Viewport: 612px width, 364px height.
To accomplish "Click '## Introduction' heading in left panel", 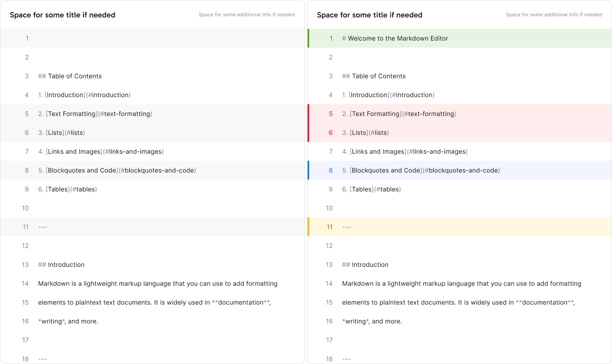I will 61,265.
